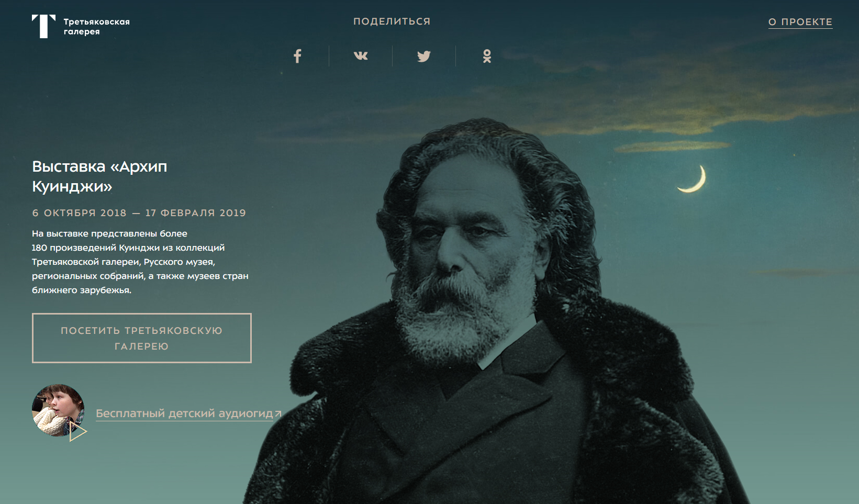Play the children's audioguide triangle icon
The image size is (859, 504).
78,432
